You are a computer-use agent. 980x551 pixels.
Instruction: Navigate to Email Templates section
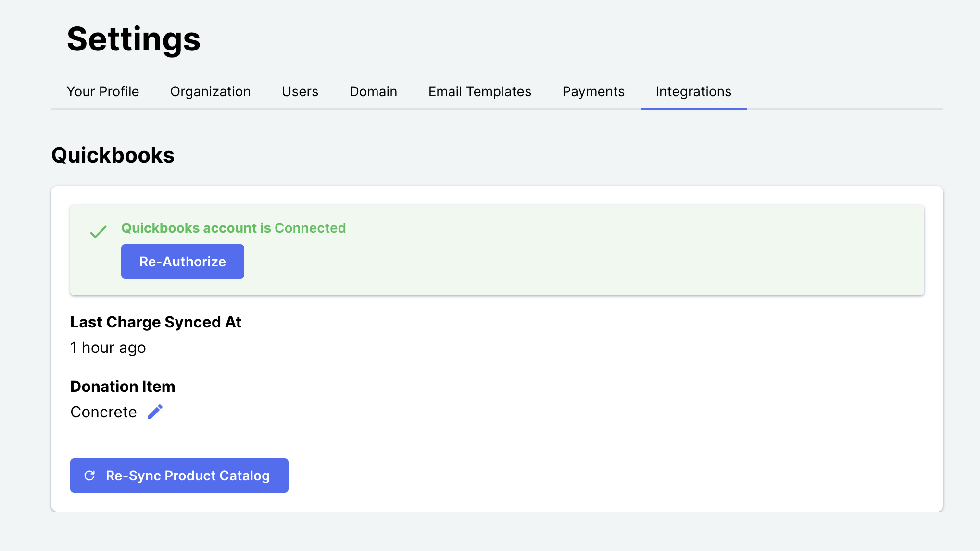(x=479, y=91)
